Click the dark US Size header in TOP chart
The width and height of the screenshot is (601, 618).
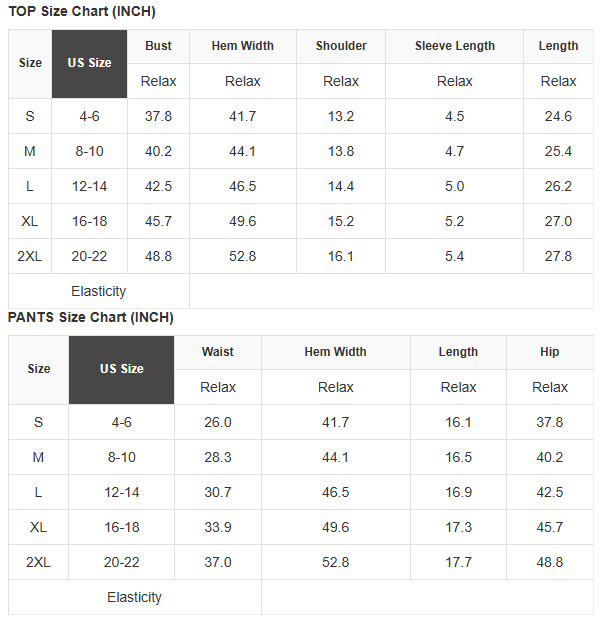(x=89, y=64)
